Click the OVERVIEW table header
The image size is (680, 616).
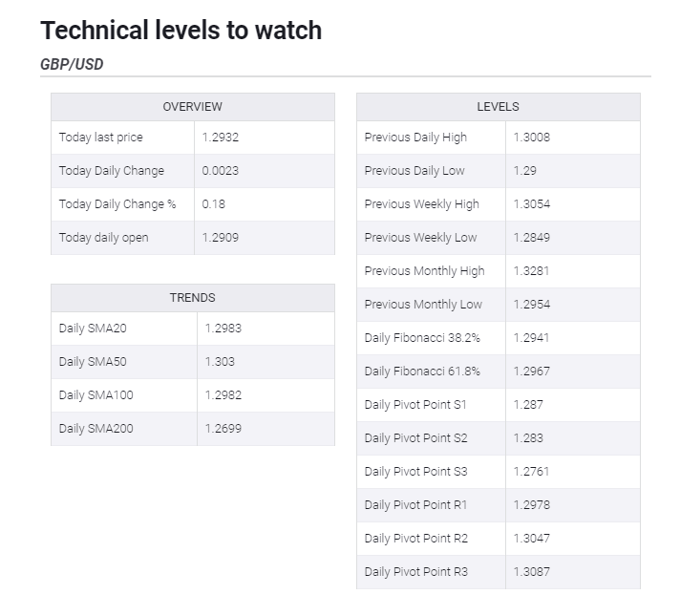(x=192, y=107)
